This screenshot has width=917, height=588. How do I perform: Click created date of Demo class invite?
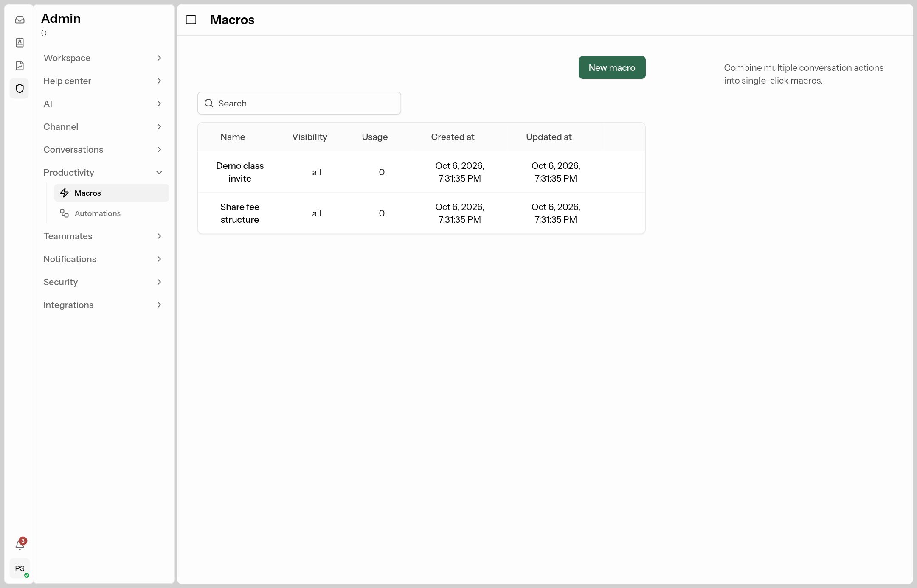(x=459, y=172)
